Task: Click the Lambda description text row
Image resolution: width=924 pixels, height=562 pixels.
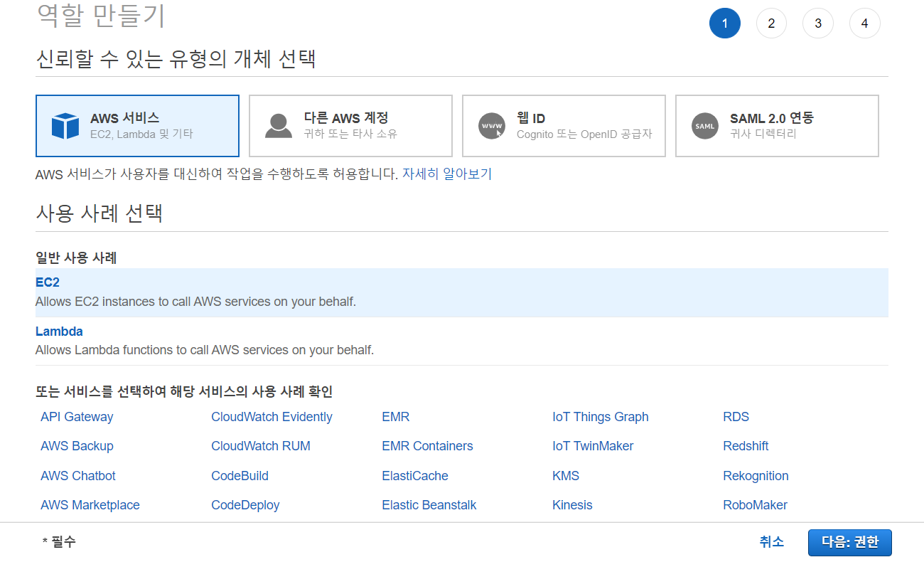Action: pyautogui.click(x=205, y=350)
